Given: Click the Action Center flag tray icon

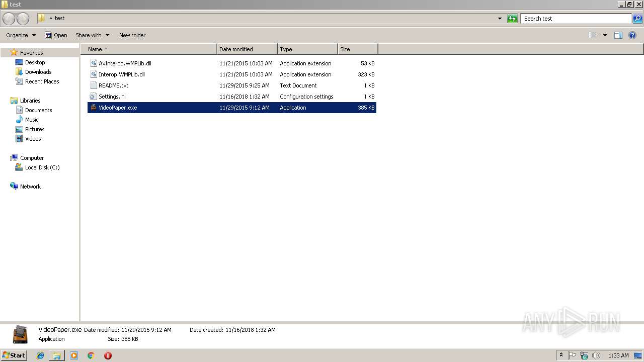Looking at the screenshot, I should click(573, 355).
